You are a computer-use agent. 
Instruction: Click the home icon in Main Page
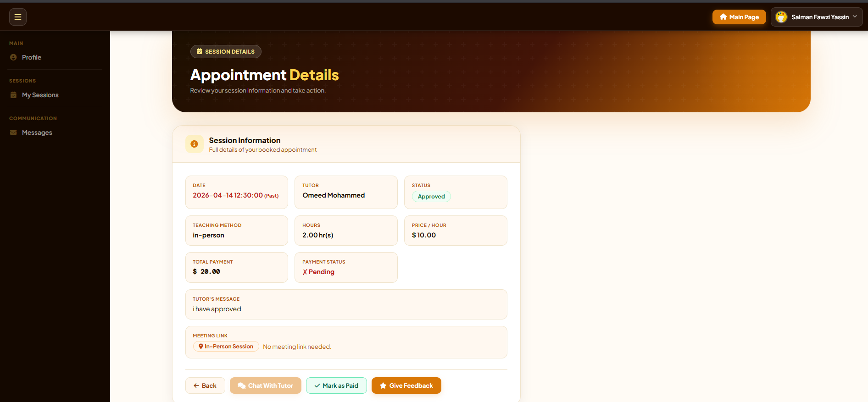[723, 17]
